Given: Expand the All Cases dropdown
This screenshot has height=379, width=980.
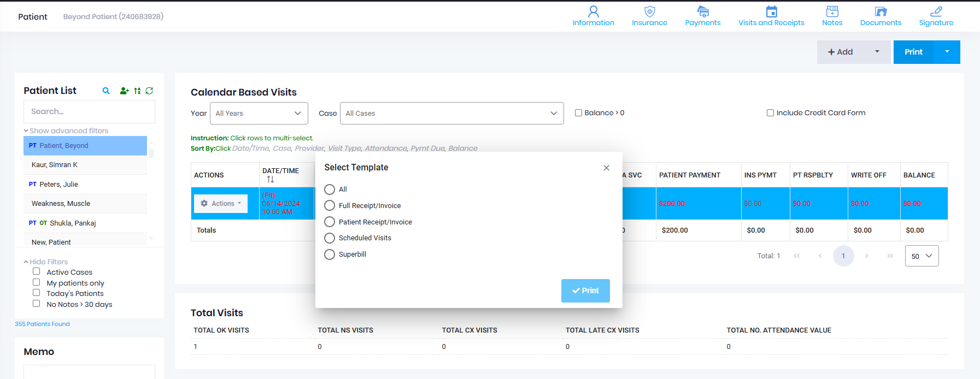Looking at the screenshot, I should [x=451, y=114].
